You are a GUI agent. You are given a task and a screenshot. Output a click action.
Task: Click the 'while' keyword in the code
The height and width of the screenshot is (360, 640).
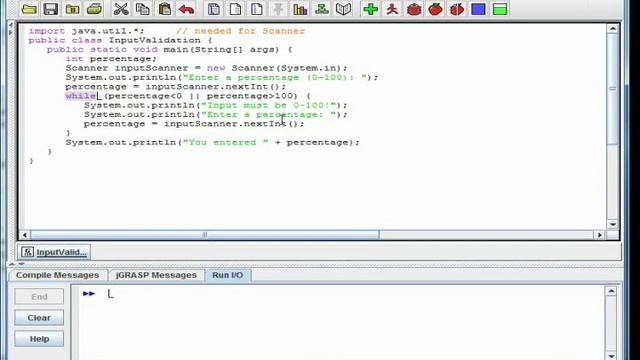click(x=81, y=96)
